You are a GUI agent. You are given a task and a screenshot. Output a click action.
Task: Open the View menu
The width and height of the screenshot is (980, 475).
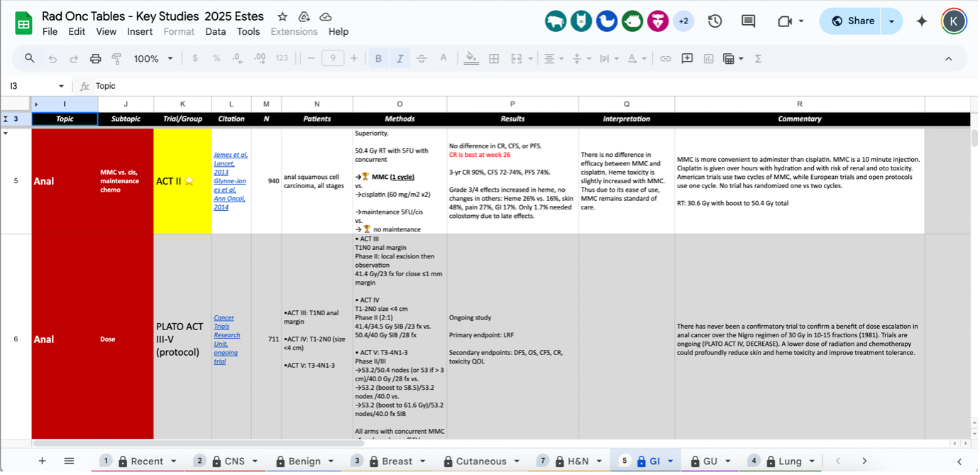106,31
